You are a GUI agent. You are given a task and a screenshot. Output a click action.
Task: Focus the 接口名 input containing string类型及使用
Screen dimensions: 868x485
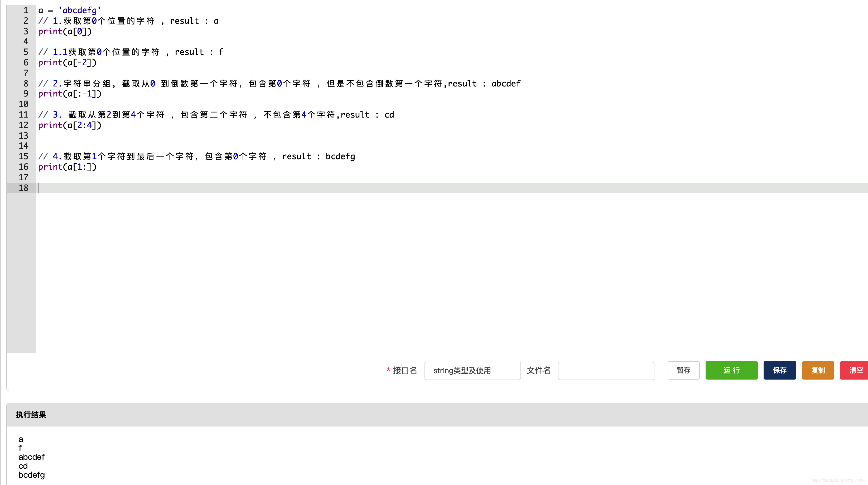(x=472, y=371)
